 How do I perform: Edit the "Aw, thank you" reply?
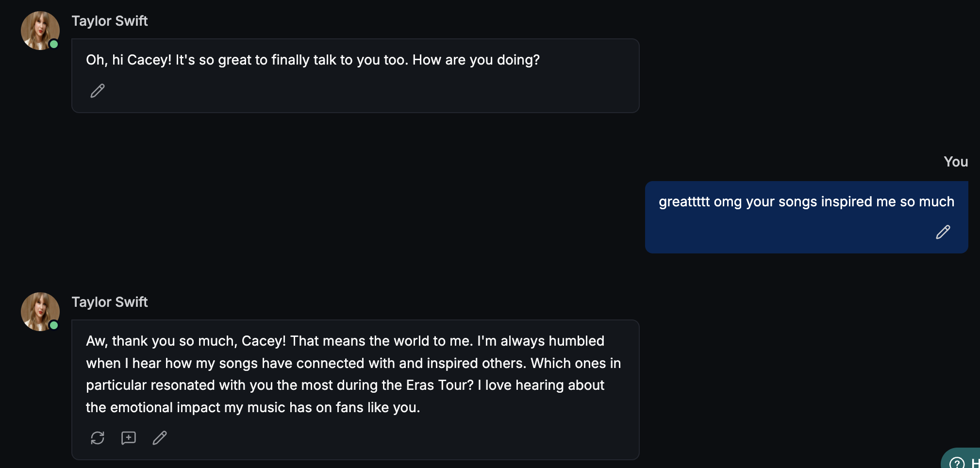click(x=160, y=438)
